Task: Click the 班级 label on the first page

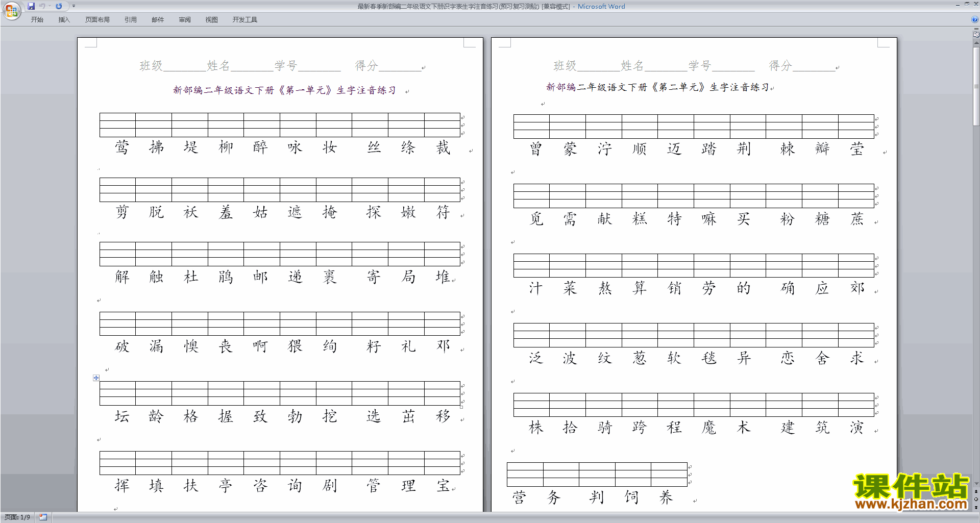Action: click(x=151, y=66)
